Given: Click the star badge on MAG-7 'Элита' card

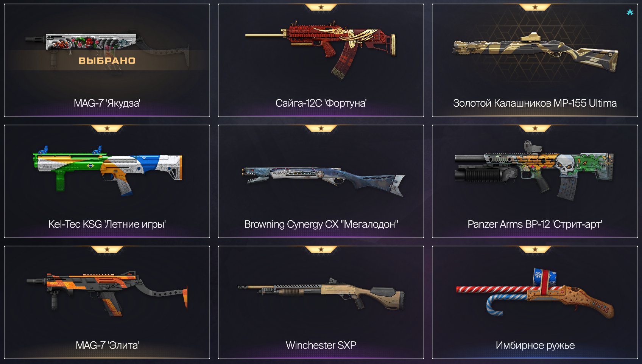Looking at the screenshot, I should (x=107, y=249).
